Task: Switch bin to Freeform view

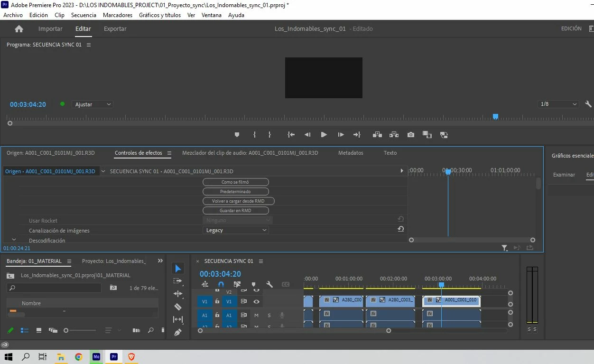Action: (53, 330)
